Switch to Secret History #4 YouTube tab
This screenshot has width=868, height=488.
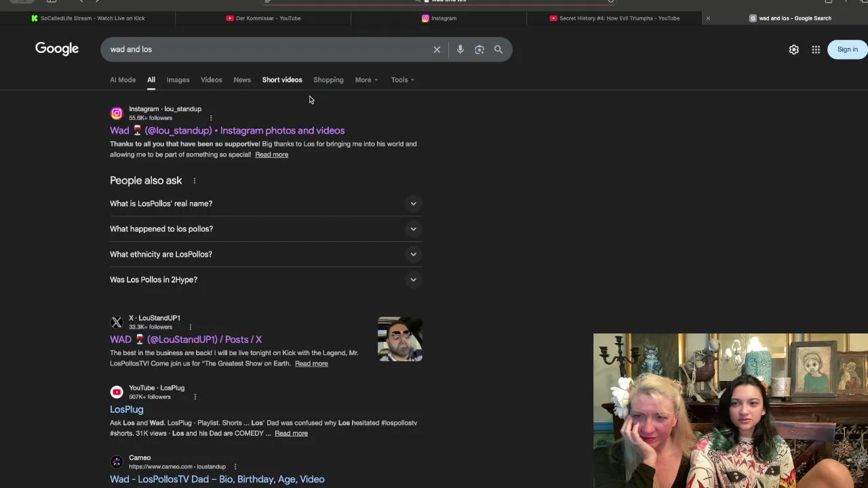(x=614, y=18)
